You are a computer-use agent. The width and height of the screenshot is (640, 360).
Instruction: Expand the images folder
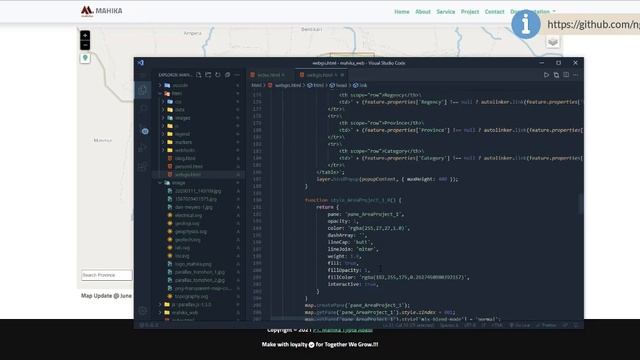click(x=182, y=118)
